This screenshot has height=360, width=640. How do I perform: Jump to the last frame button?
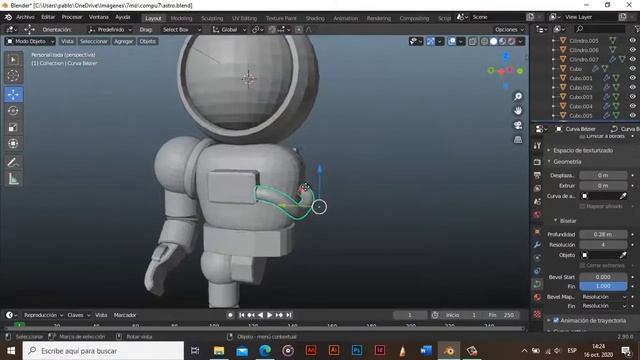tap(289, 315)
